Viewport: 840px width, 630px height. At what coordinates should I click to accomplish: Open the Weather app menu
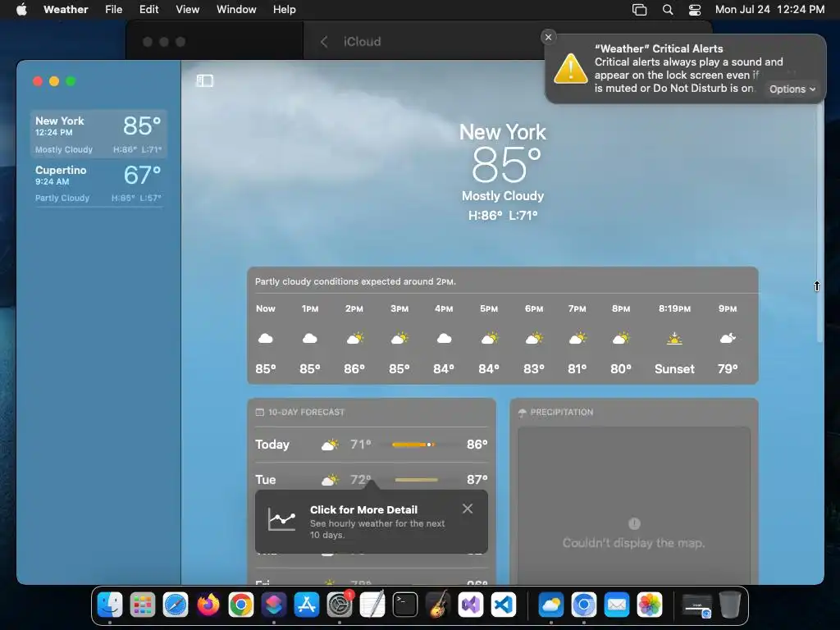[x=66, y=9]
